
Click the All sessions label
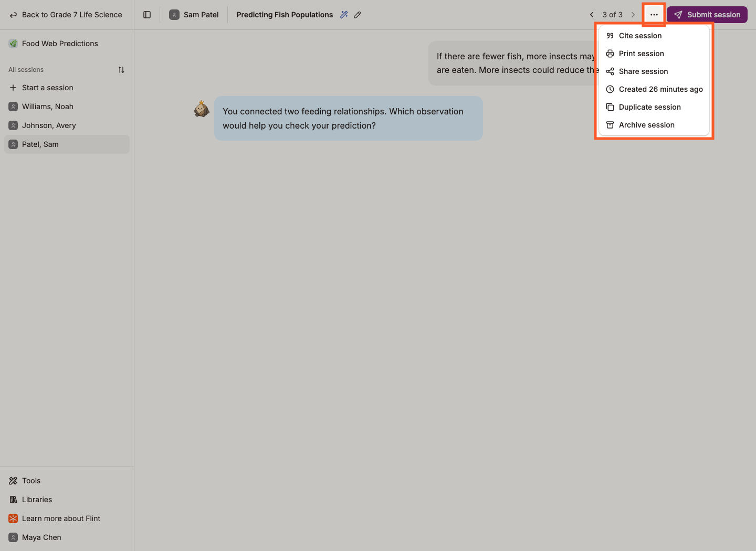coord(26,70)
